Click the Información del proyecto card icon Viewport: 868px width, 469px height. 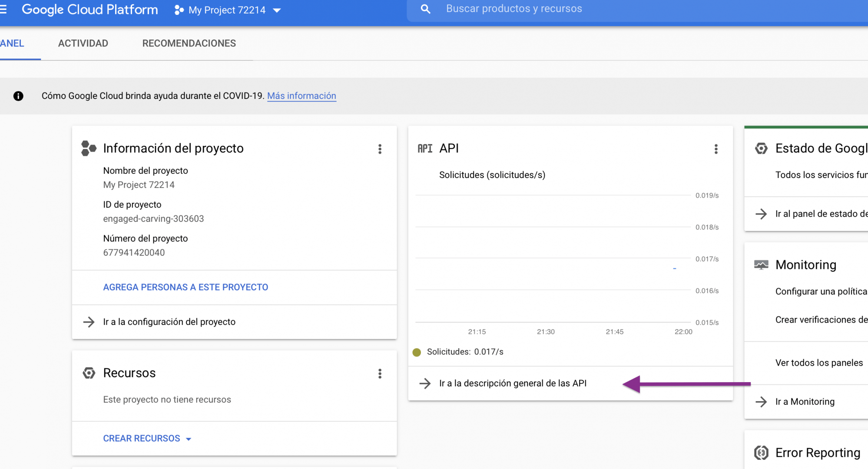(89, 148)
